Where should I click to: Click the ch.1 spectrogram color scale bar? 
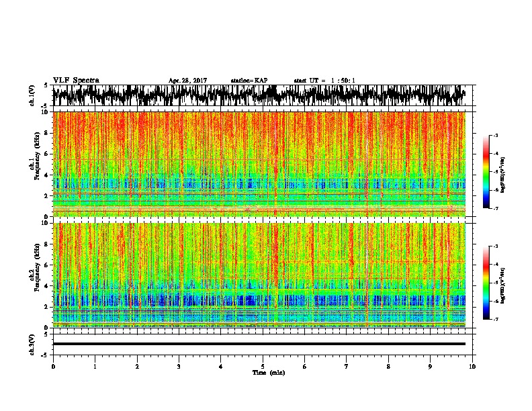(x=486, y=172)
